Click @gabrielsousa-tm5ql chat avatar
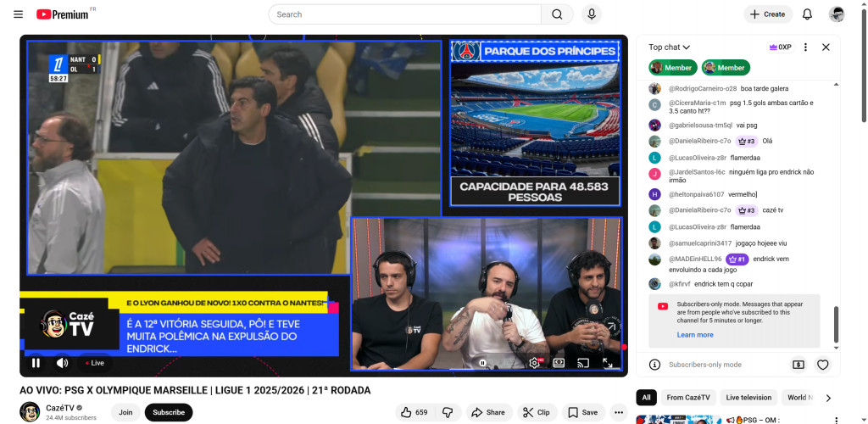The image size is (868, 424). coord(655,126)
